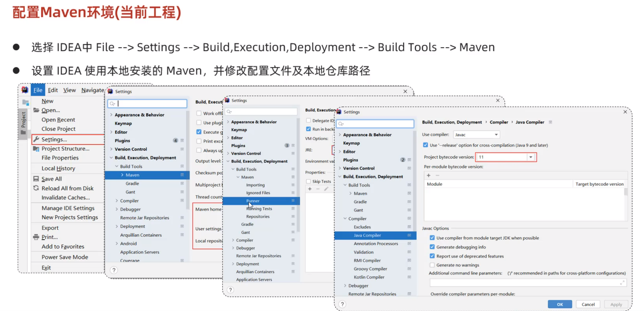Choose Power Save Mode from File menu
The image size is (644, 311).
click(65, 257)
